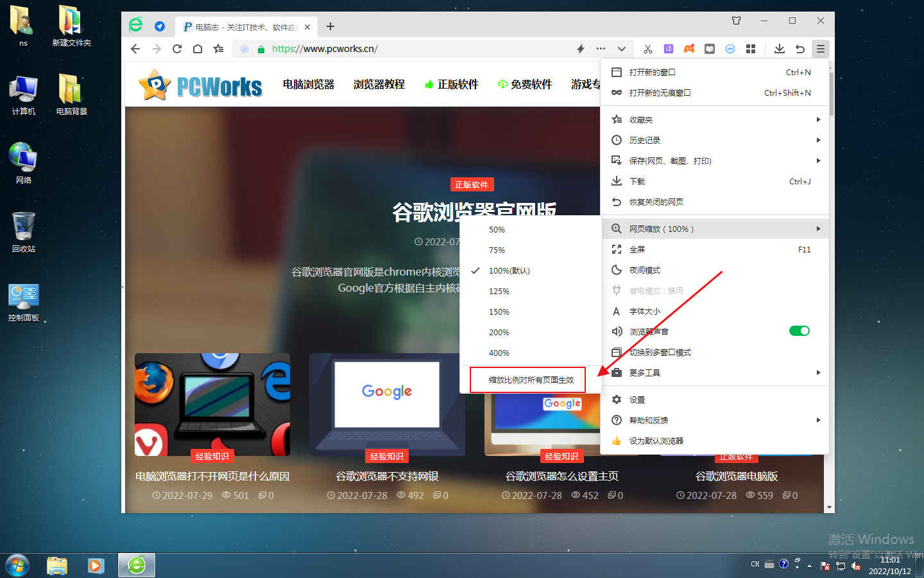Open the Windows Start menu

[x=17, y=565]
